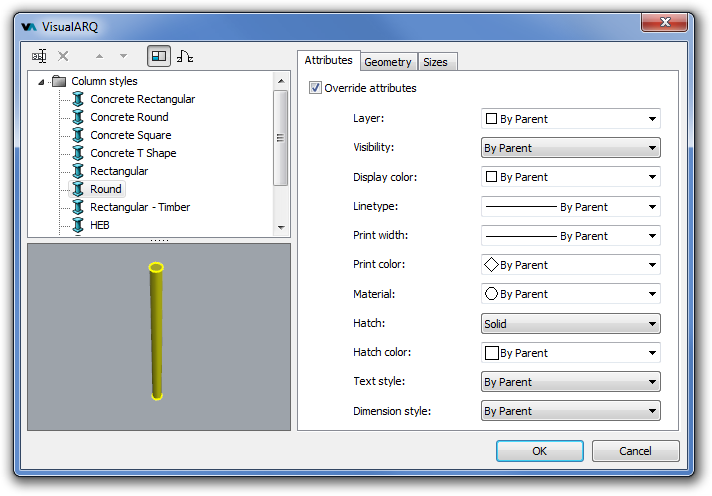
Task: Click the profile curve toolbar icon
Action: [185, 56]
